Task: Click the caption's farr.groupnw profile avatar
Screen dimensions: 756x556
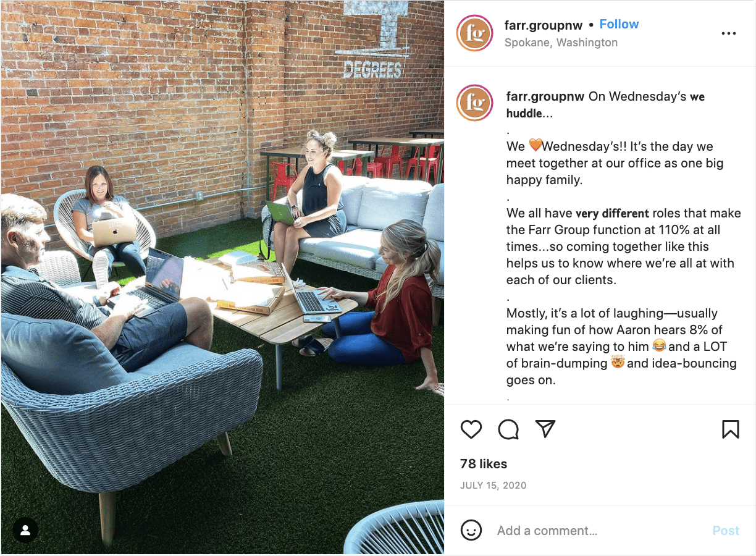Action: point(474,103)
